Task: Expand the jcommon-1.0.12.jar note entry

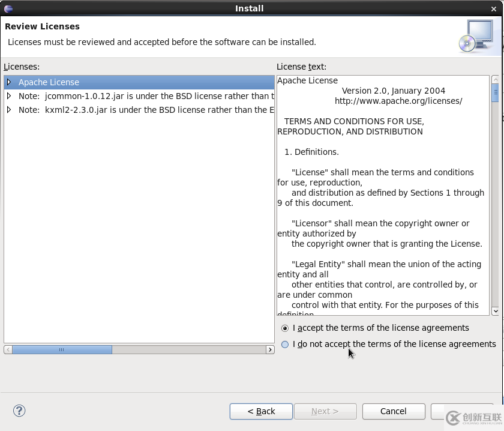Action: click(x=9, y=96)
